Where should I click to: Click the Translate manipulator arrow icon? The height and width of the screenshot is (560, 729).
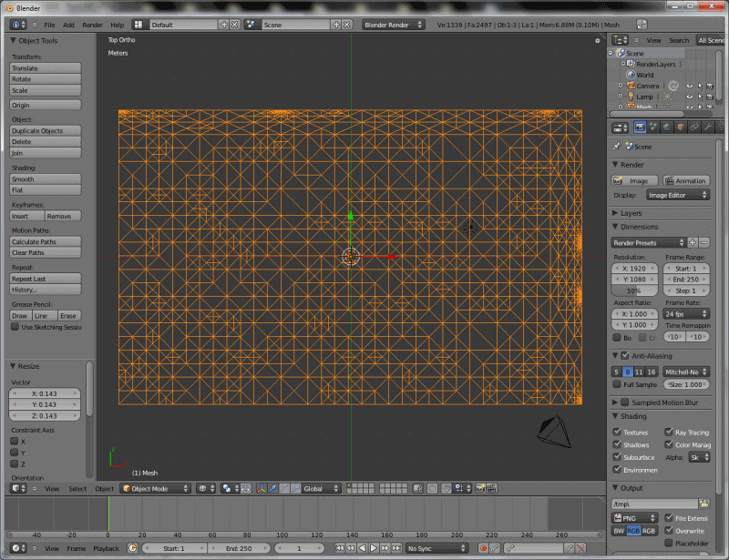(272, 488)
